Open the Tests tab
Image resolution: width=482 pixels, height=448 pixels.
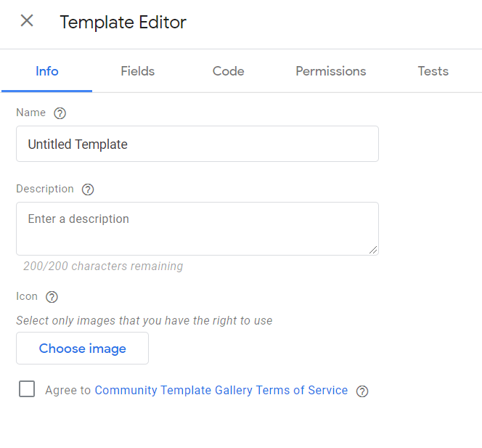click(x=433, y=71)
